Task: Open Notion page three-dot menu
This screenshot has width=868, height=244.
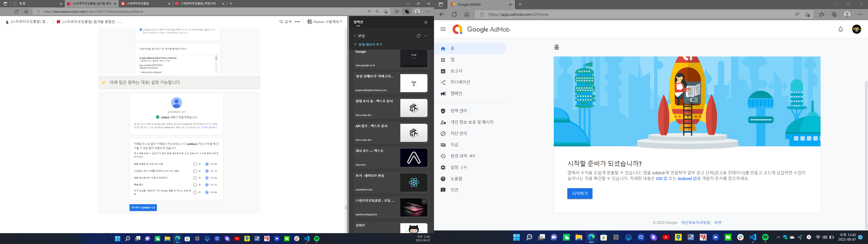Action: pos(297,21)
